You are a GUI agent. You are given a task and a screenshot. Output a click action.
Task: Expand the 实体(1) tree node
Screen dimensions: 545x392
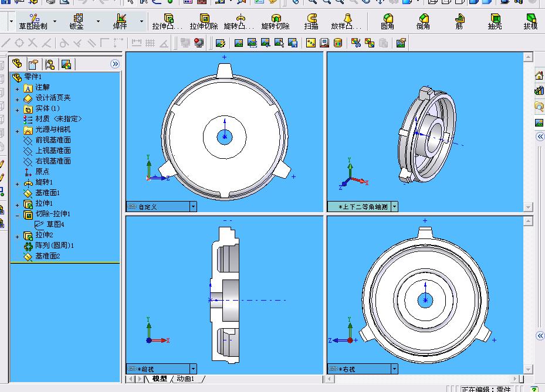tap(18, 110)
